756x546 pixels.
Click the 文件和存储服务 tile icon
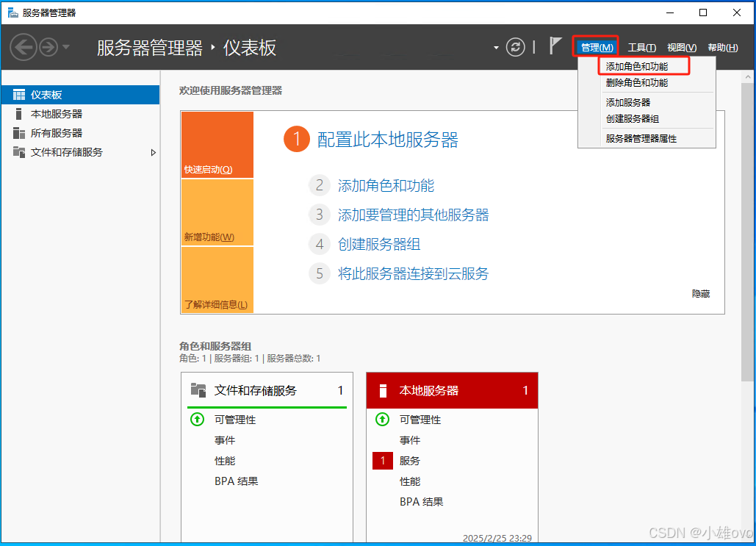click(x=198, y=389)
